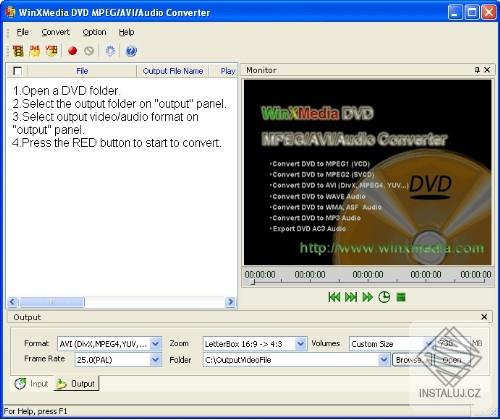The width and height of the screenshot is (500, 420).
Task: Click the text "1.Open a DVD folder."
Action: [66, 91]
